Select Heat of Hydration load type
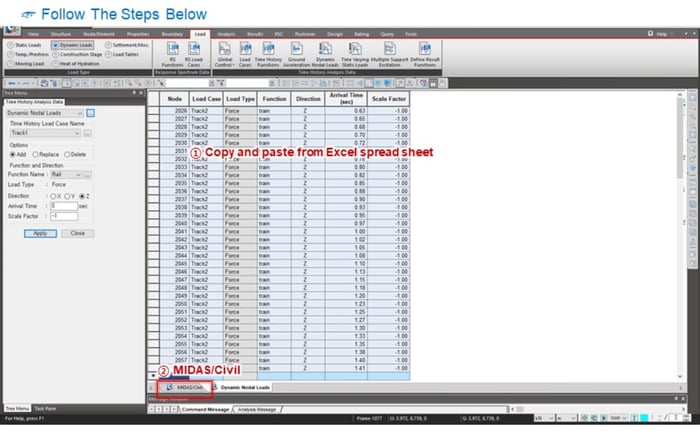Screen dimensions: 700x435 point(74,64)
